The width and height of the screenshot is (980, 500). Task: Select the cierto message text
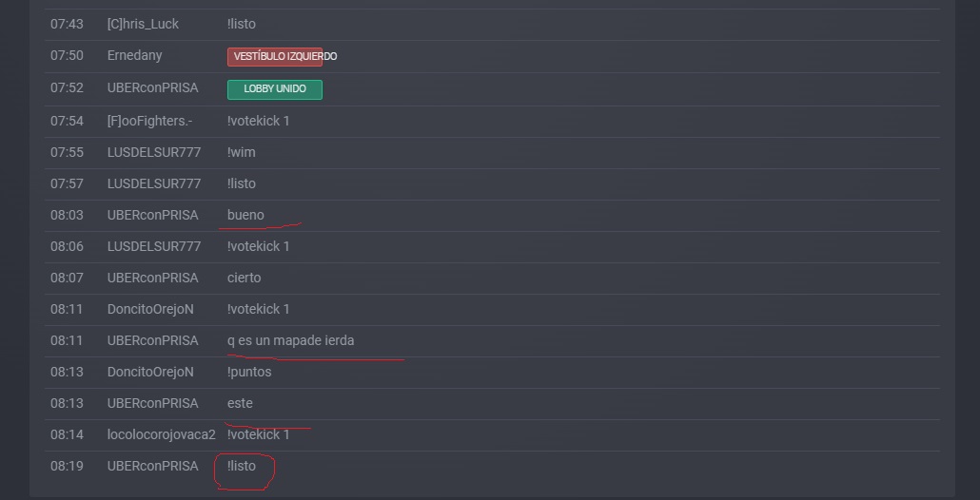coord(245,278)
